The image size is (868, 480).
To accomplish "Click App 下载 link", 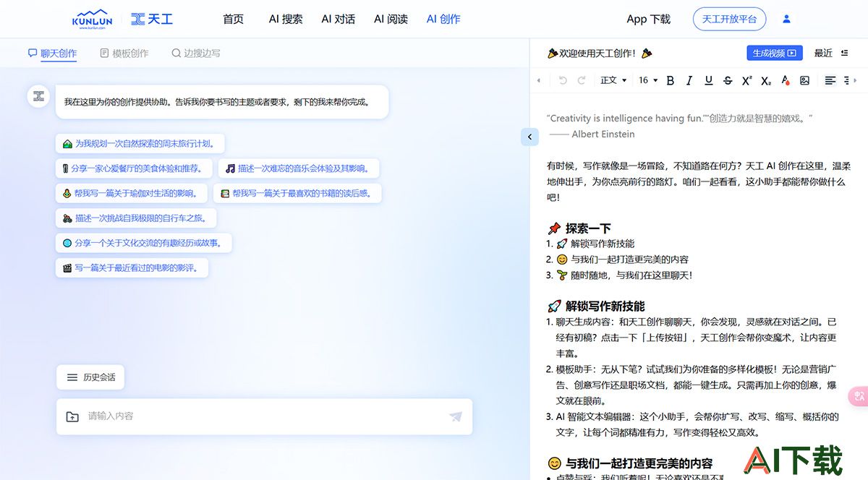I will [x=648, y=20].
